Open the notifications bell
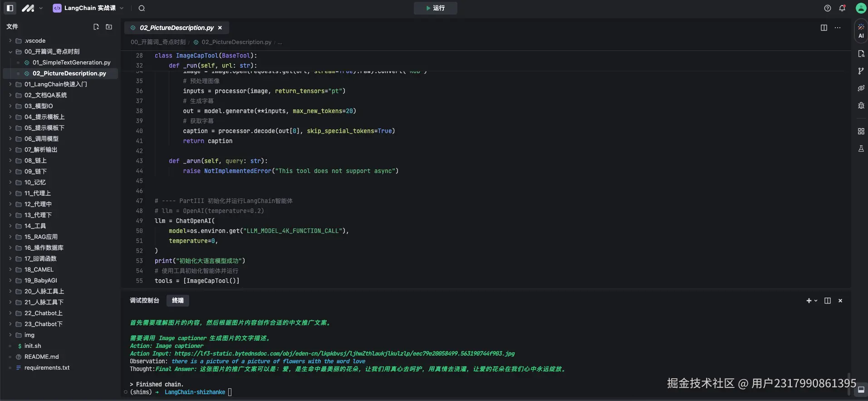Screen dimensions: 868x401 [x=842, y=8]
